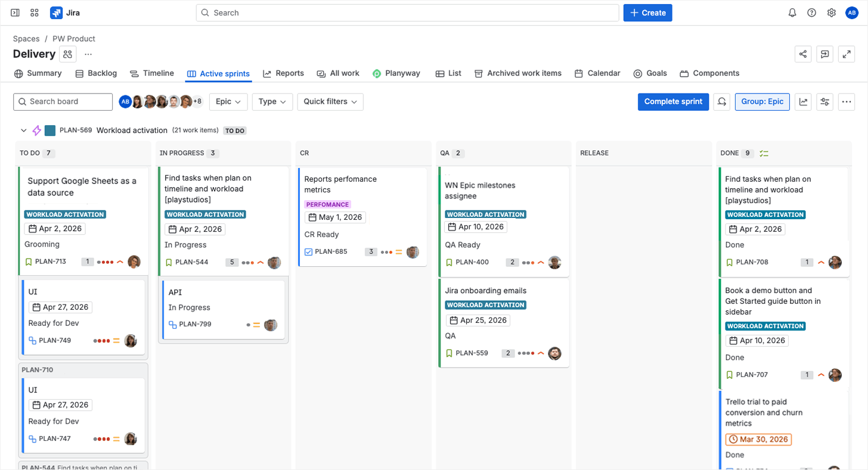Toggle the Group: Epic button

point(762,102)
